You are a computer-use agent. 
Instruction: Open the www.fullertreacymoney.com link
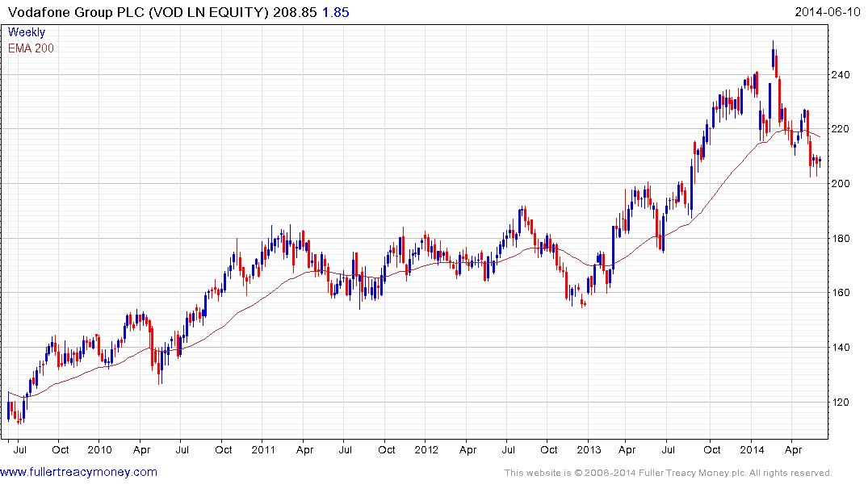(78, 472)
